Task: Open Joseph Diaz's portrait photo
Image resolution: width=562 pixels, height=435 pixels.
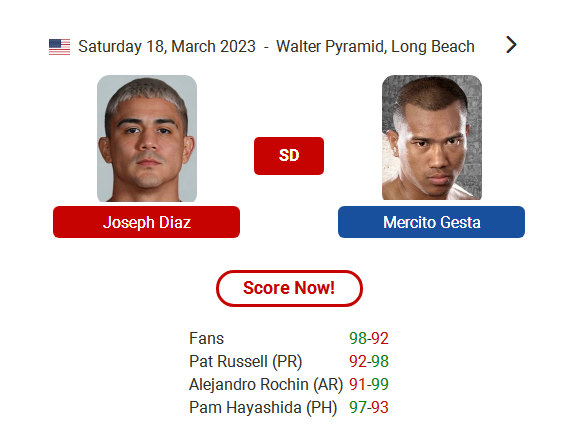Action: (147, 138)
